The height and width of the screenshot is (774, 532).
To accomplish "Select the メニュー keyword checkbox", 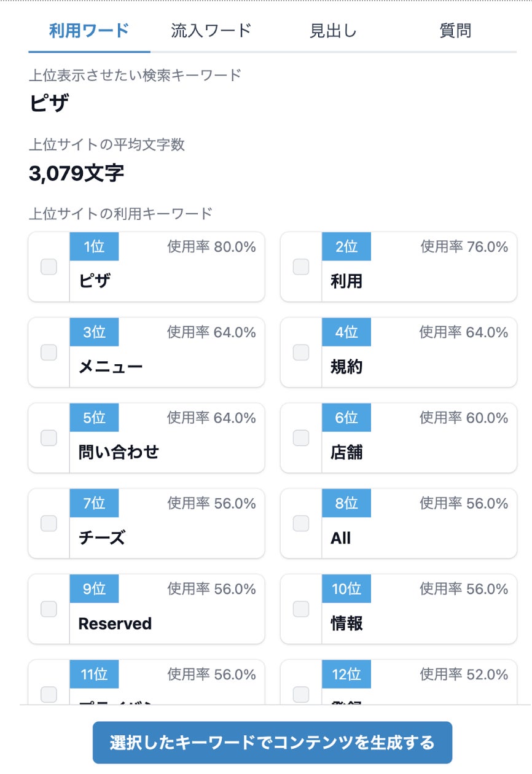I will coord(49,353).
